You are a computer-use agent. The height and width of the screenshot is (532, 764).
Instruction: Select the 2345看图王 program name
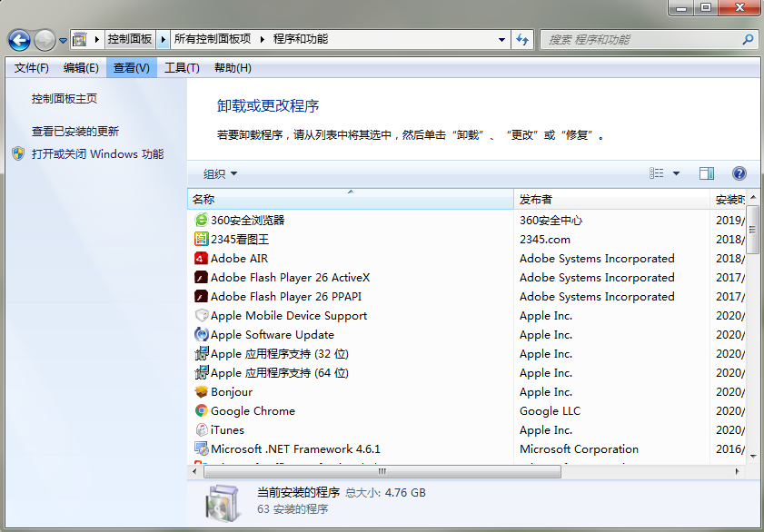240,239
